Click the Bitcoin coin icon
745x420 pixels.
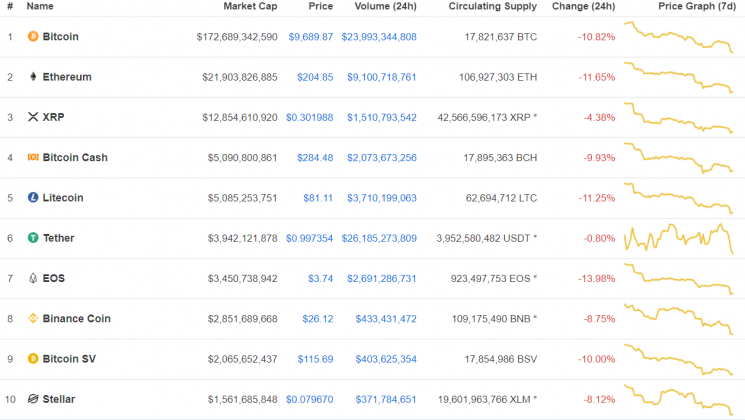[33, 37]
